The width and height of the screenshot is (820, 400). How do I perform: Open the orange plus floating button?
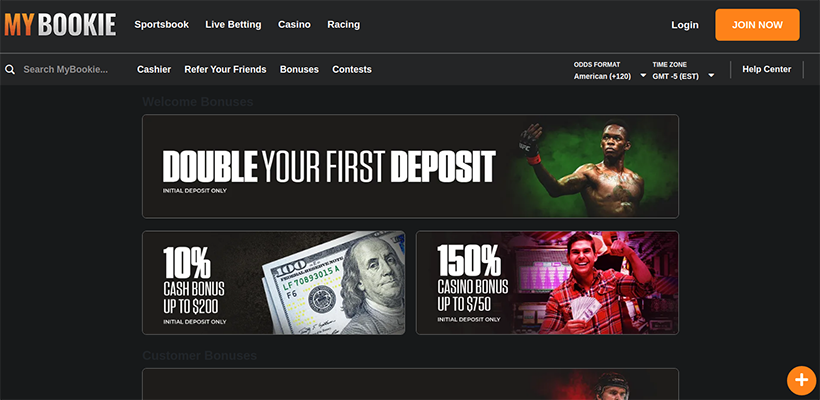coord(801,380)
